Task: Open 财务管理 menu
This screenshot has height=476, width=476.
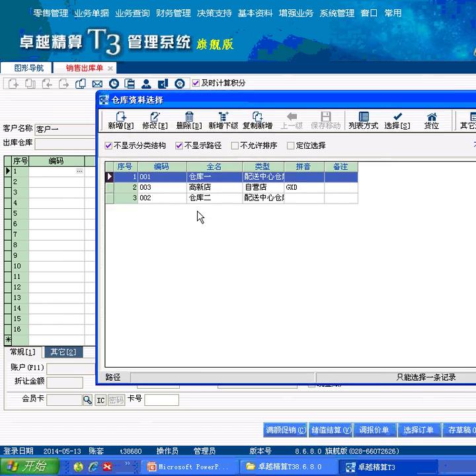Action: (173, 13)
